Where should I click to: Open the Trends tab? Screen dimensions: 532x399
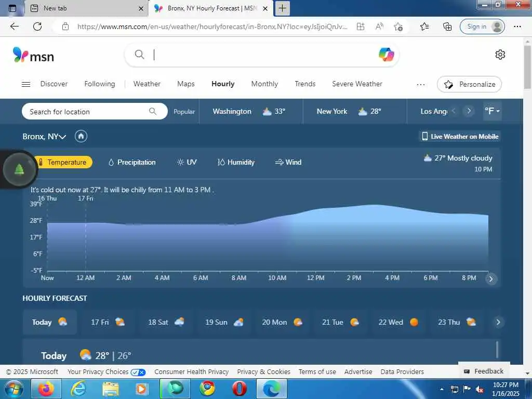[305, 84]
